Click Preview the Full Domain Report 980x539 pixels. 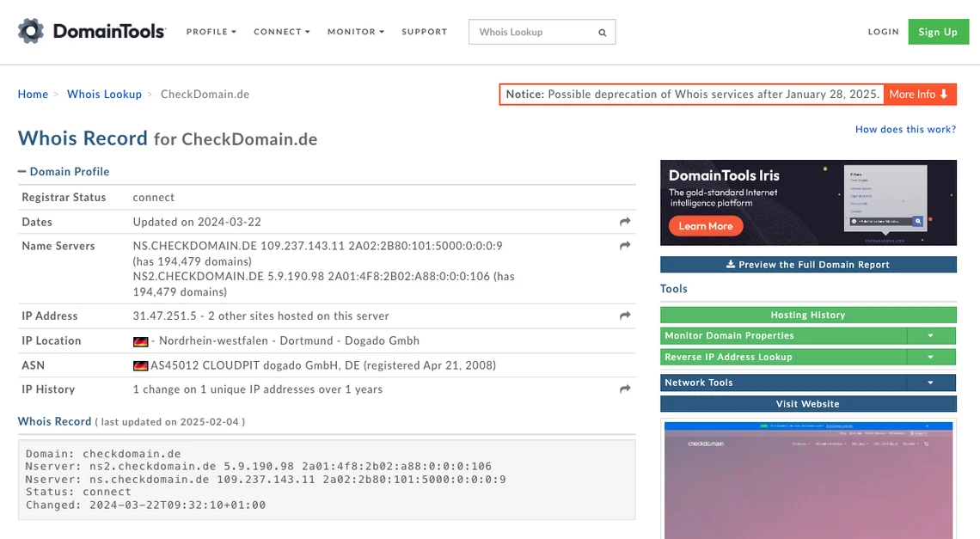808,265
